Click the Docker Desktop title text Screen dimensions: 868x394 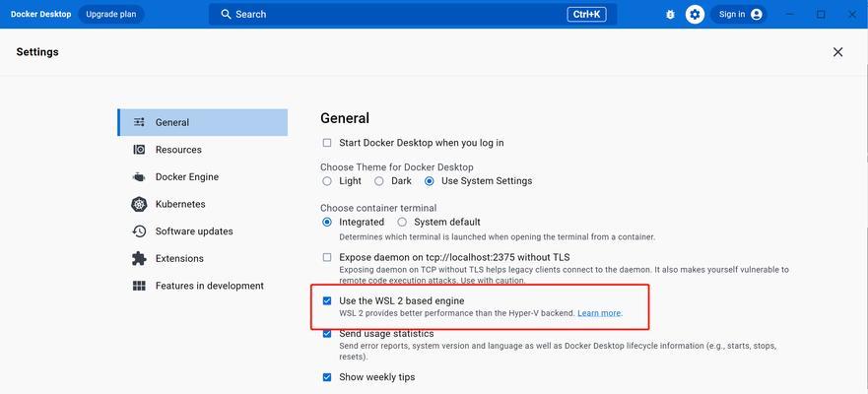click(41, 15)
